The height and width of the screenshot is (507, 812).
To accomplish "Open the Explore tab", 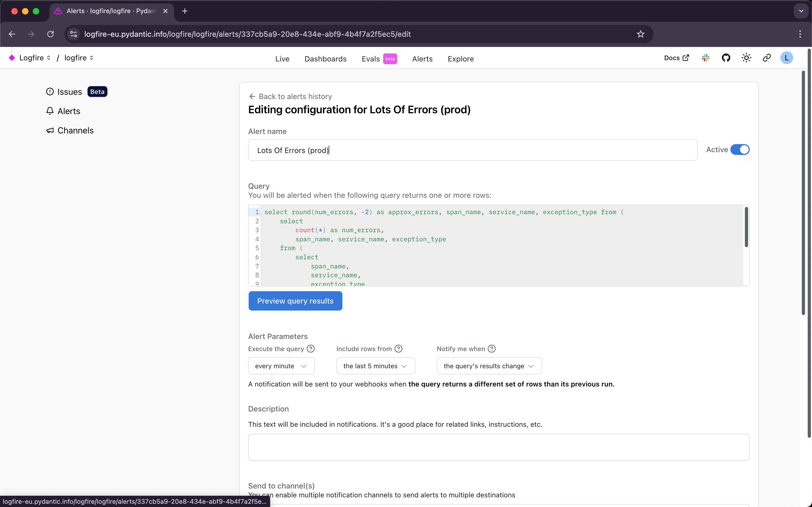I will point(461,59).
